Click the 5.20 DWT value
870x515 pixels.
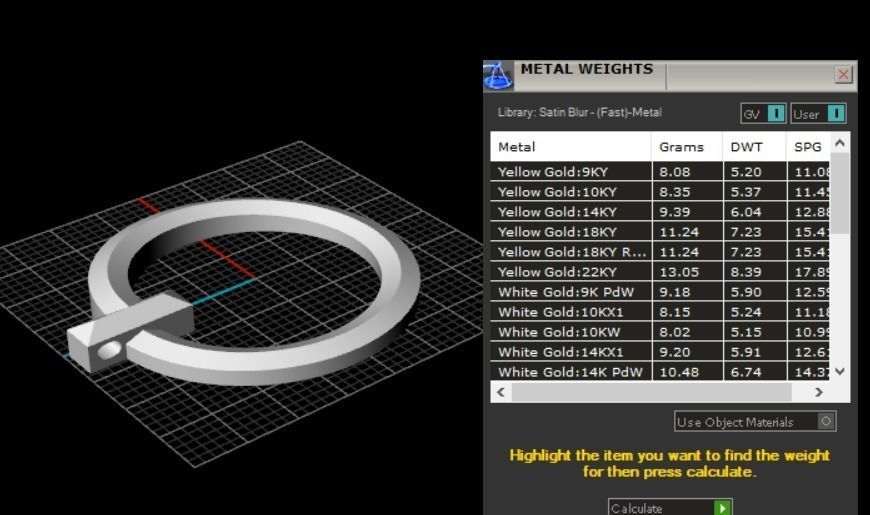[746, 172]
